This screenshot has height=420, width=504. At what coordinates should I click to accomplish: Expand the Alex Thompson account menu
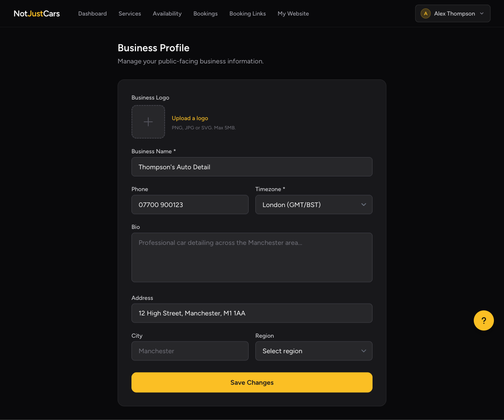[x=453, y=13]
